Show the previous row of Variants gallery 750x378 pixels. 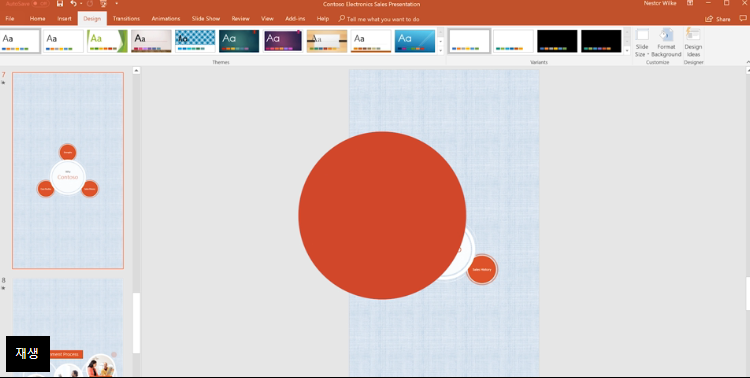pyautogui.click(x=627, y=33)
